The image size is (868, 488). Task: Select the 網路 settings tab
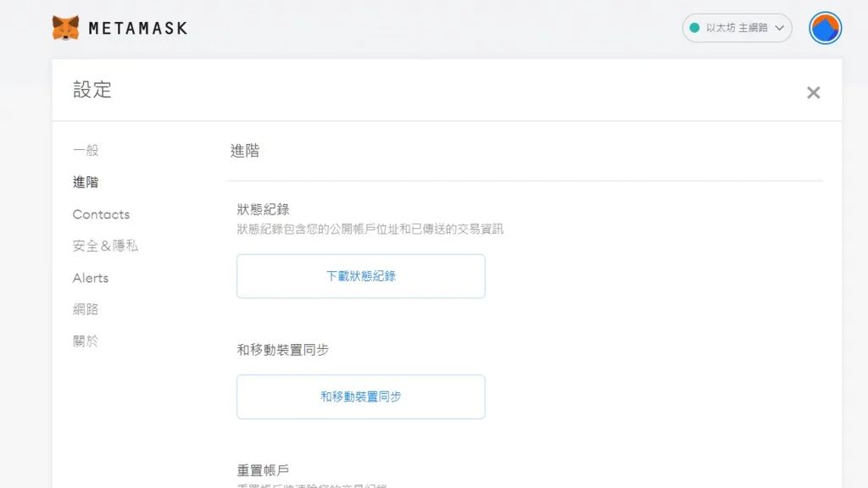[86, 309]
